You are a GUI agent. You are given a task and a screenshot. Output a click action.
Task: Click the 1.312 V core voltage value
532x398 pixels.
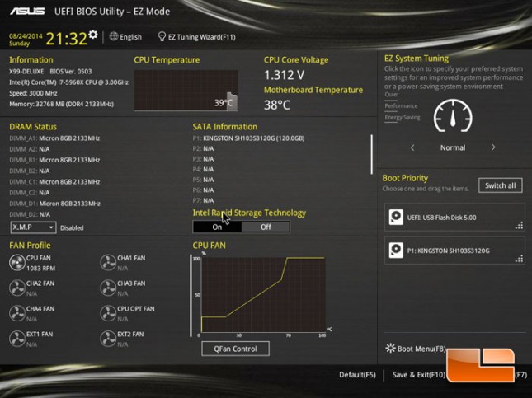(284, 75)
